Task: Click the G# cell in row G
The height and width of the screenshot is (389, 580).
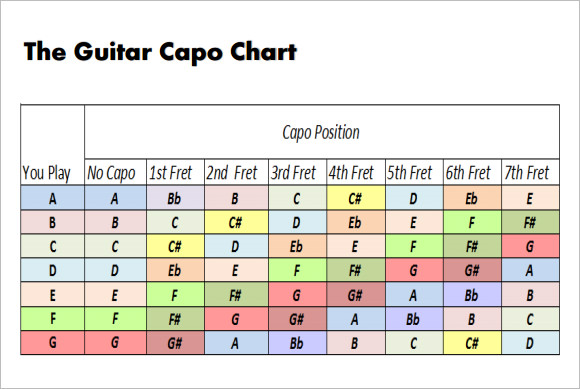Action: [x=175, y=343]
